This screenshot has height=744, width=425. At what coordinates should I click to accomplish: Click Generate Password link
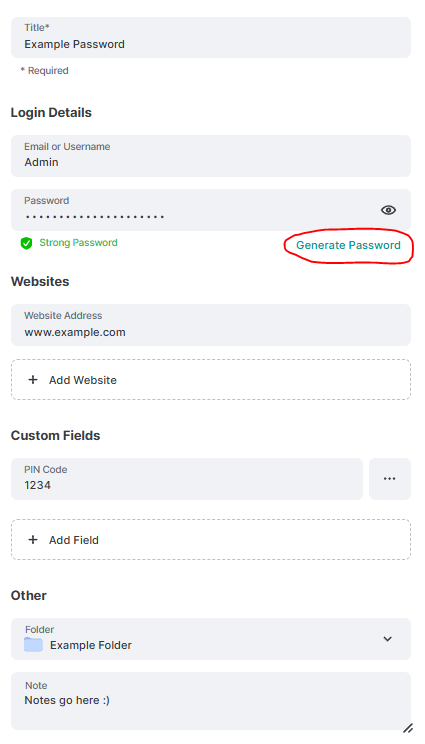348,245
